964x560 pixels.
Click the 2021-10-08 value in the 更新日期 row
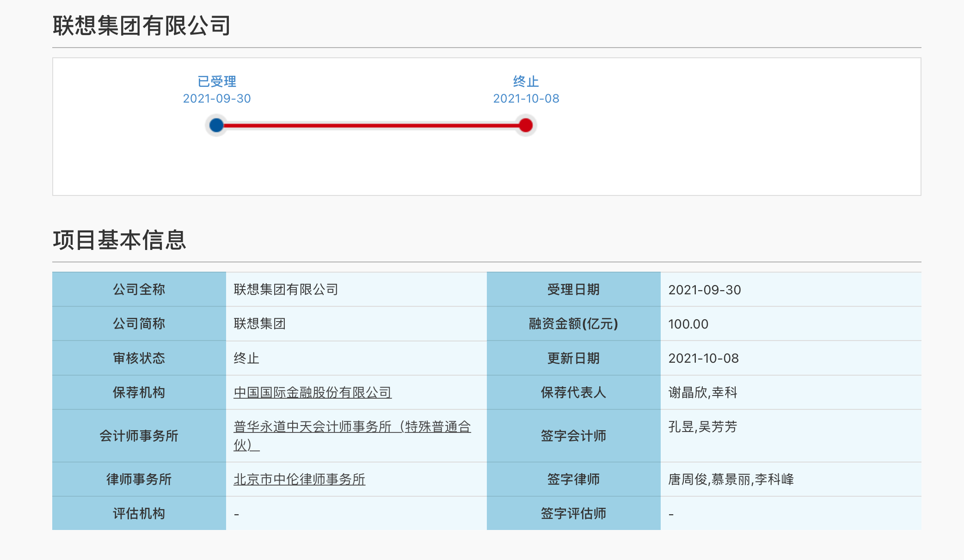pos(703,358)
